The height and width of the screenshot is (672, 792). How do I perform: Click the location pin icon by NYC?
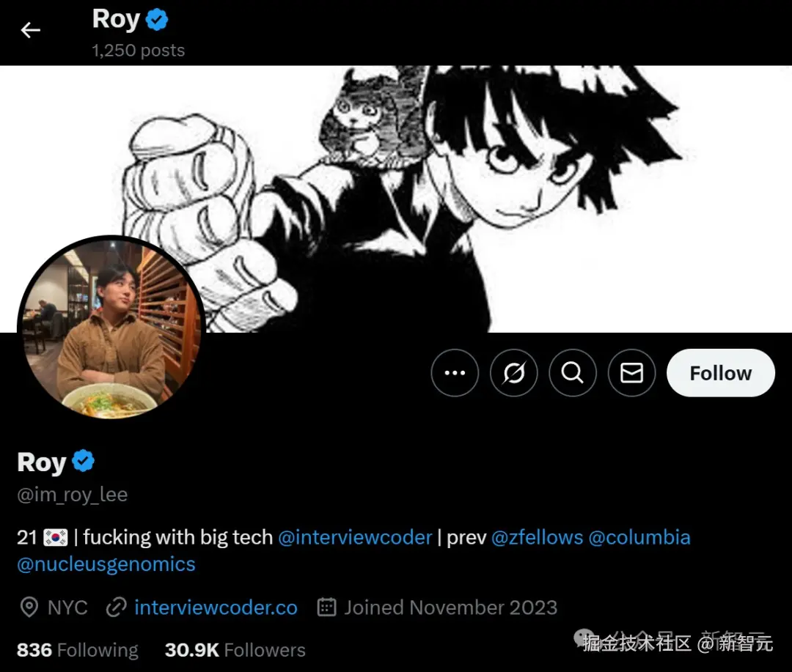[29, 608]
